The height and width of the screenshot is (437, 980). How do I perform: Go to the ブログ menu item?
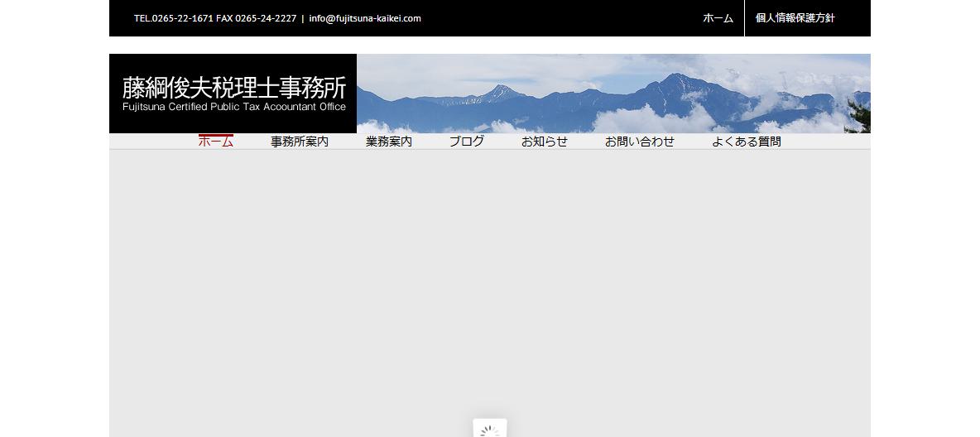[x=466, y=142]
